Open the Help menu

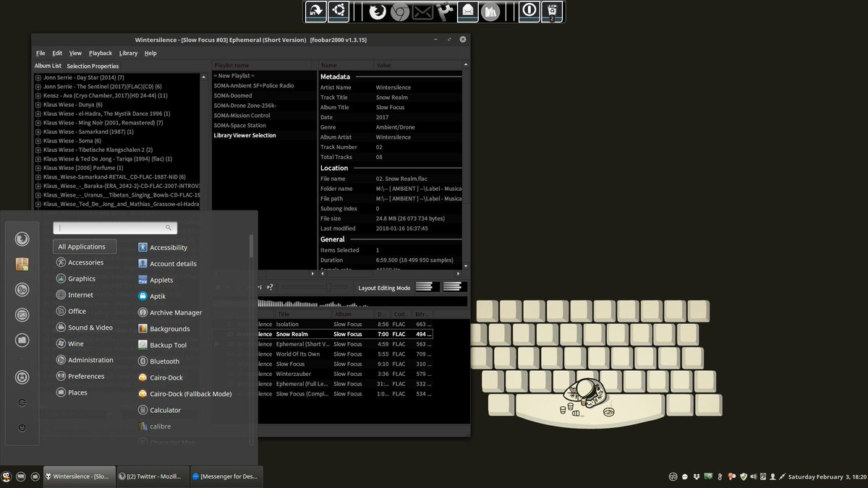(150, 53)
